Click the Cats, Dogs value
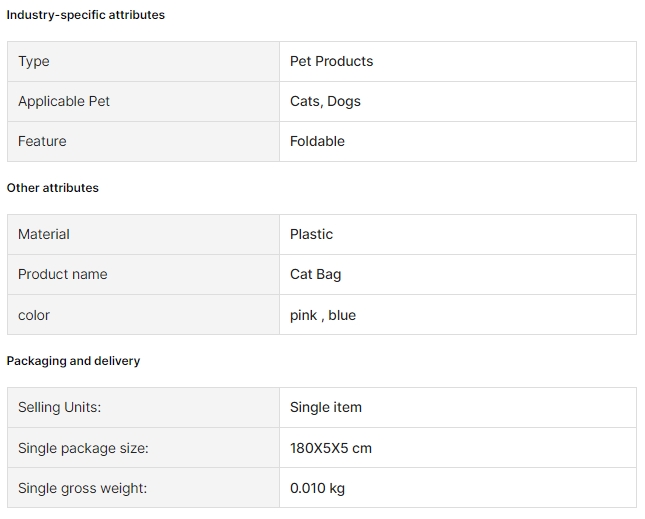Viewport: 645px width, 519px height. 325,101
